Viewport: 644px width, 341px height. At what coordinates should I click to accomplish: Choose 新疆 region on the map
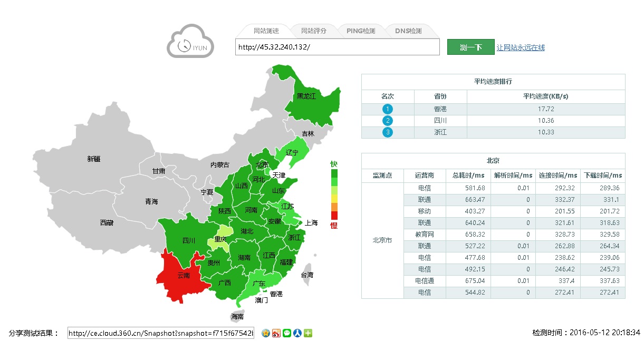point(94,159)
